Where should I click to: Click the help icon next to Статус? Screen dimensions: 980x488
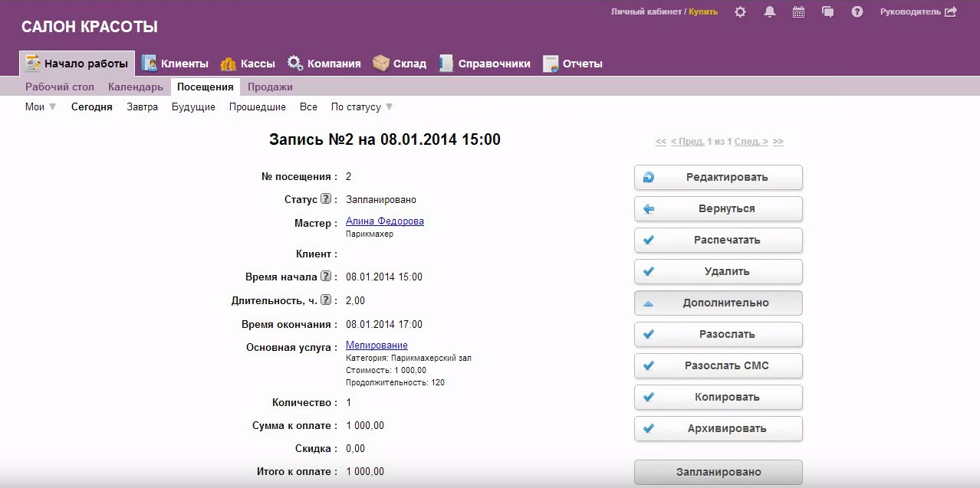(326, 199)
